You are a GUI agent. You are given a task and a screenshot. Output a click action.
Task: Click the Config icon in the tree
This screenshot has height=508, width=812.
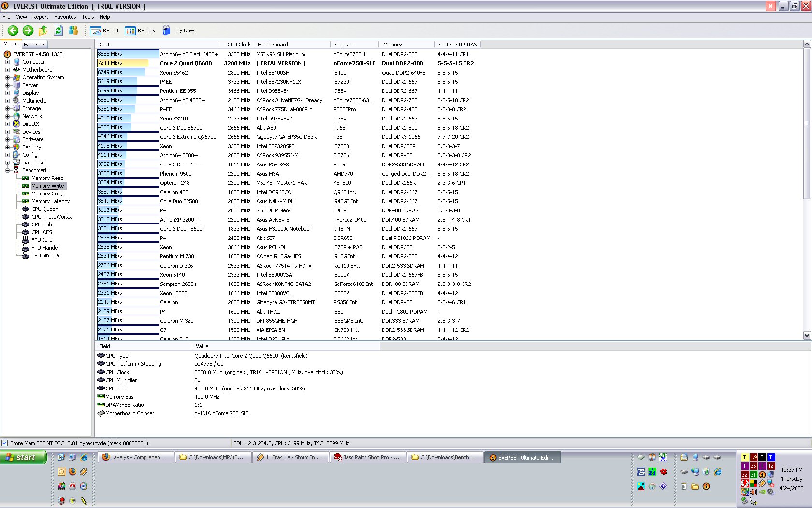coord(16,155)
